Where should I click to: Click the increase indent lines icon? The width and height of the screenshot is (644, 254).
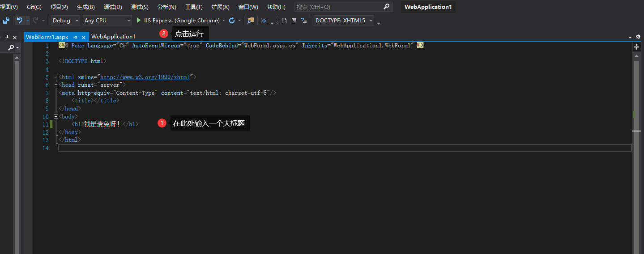[294, 21]
